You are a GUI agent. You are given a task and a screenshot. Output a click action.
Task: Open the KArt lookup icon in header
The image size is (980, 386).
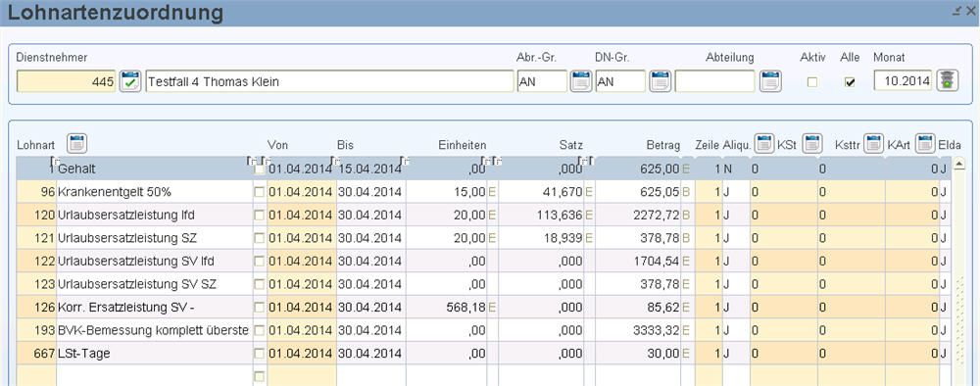tap(925, 143)
